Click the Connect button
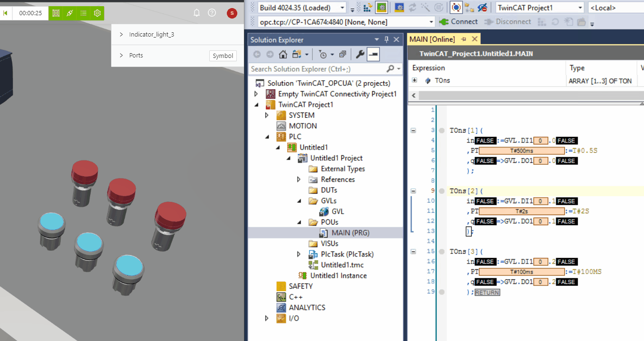This screenshot has width=644, height=341. click(458, 22)
